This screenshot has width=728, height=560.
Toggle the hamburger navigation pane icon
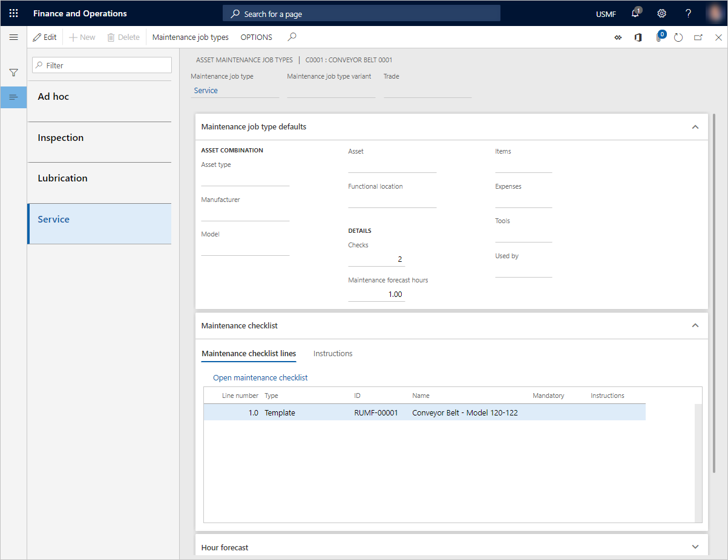coord(13,37)
